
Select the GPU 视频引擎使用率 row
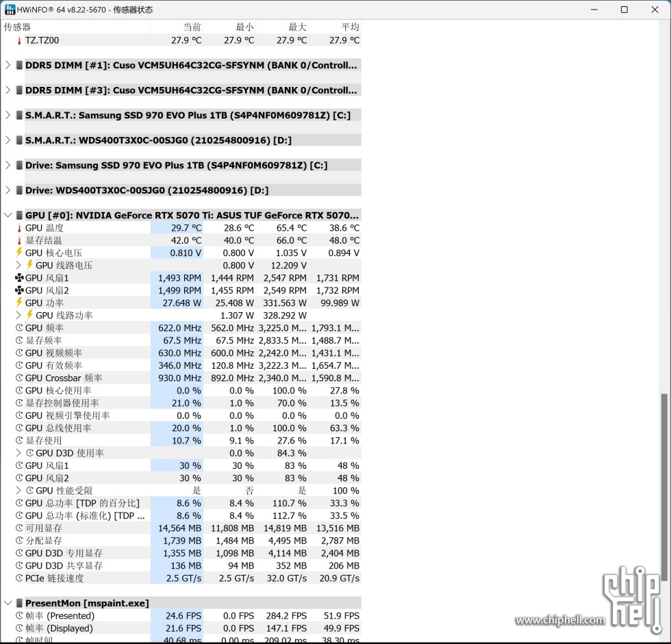188,415
